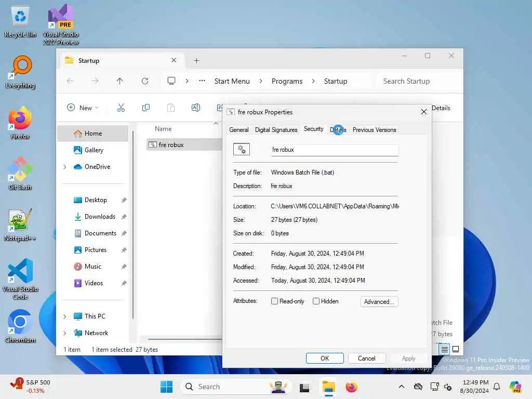Open chevron after Programs breadcrumb
Viewport: 532px width, 399px height.
coord(313,81)
